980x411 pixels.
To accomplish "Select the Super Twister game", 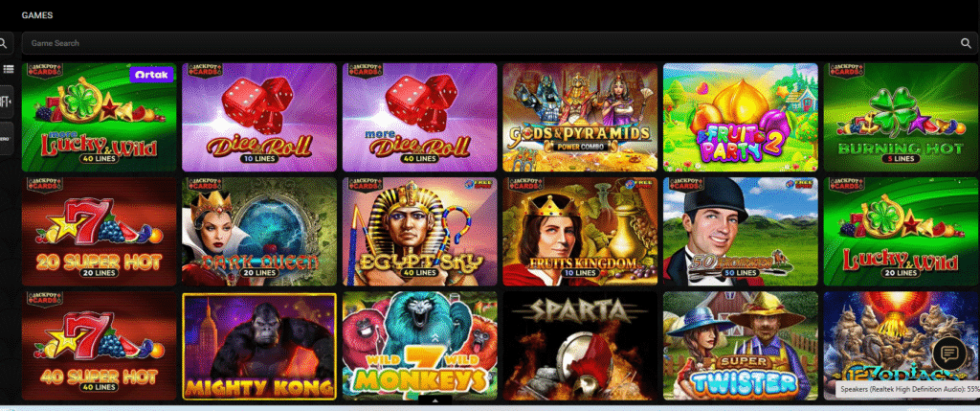I will 741,346.
